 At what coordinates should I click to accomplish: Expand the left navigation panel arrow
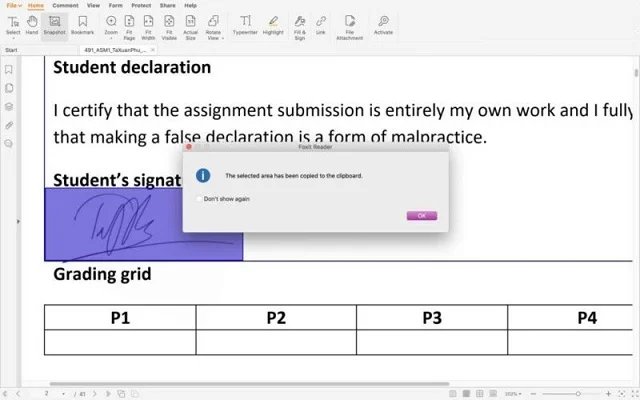click(x=18, y=221)
